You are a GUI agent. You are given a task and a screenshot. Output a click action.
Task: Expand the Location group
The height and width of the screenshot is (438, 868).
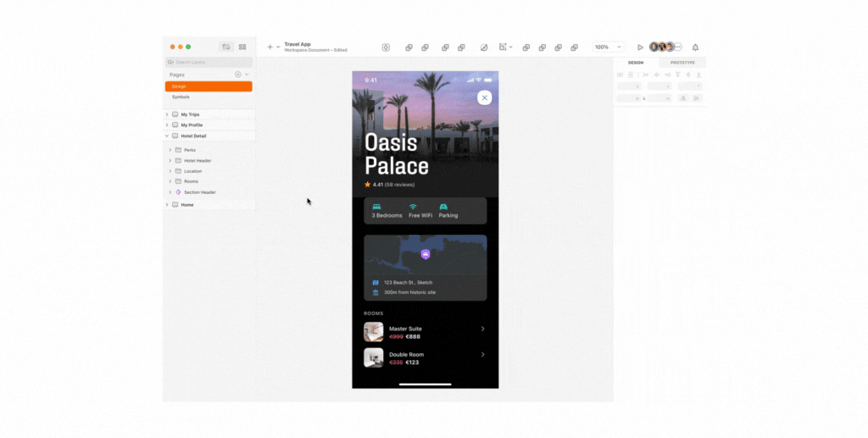coord(170,171)
